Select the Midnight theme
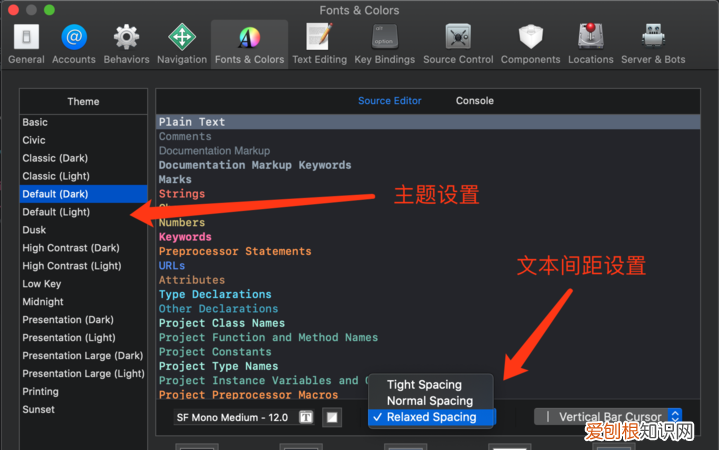This screenshot has height=450, width=719. pyautogui.click(x=83, y=302)
